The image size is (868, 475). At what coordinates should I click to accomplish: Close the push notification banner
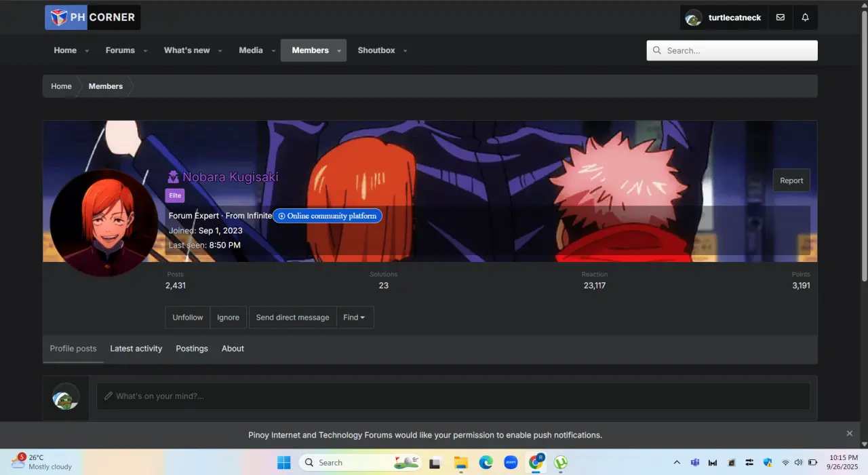tap(849, 434)
